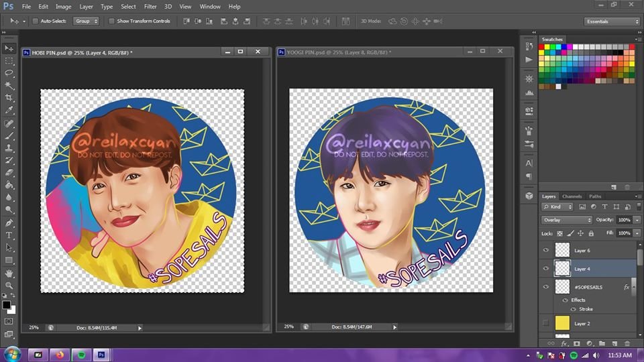
Task: Hide the #SOPESAILS layer
Action: pyautogui.click(x=546, y=287)
